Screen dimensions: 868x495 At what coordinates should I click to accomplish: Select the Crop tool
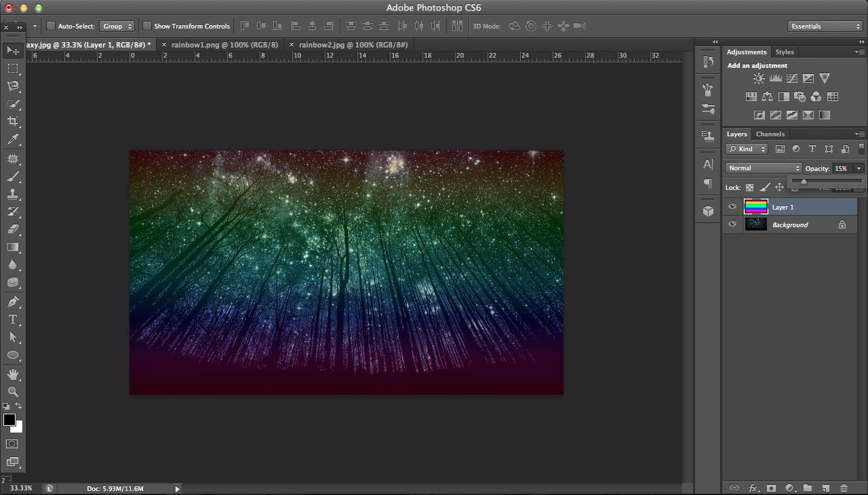(13, 121)
